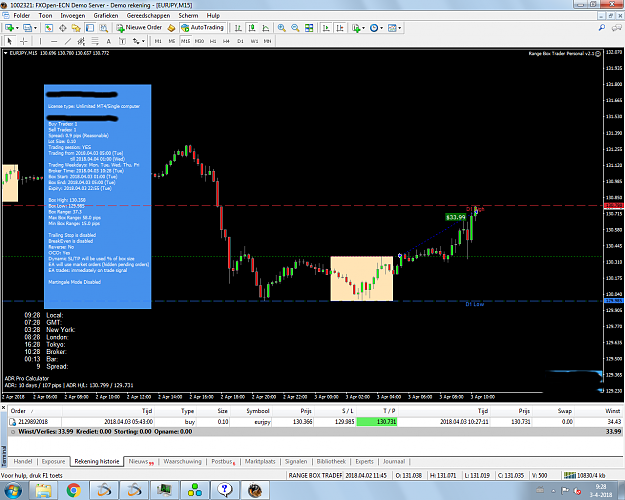Viewport: 625px width, 500px height.
Task: Open the chart templates dropdown
Action: coord(394,28)
